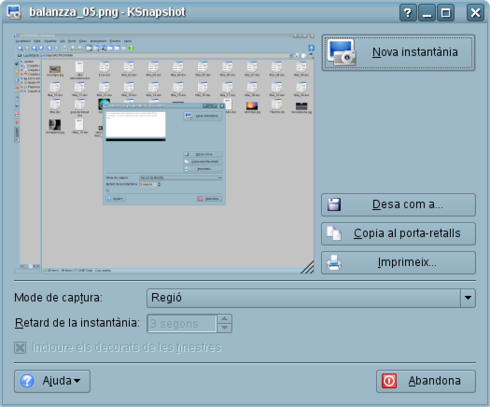This screenshot has width=490, height=407.
Task: Click the title bar help question mark
Action: 408,13
